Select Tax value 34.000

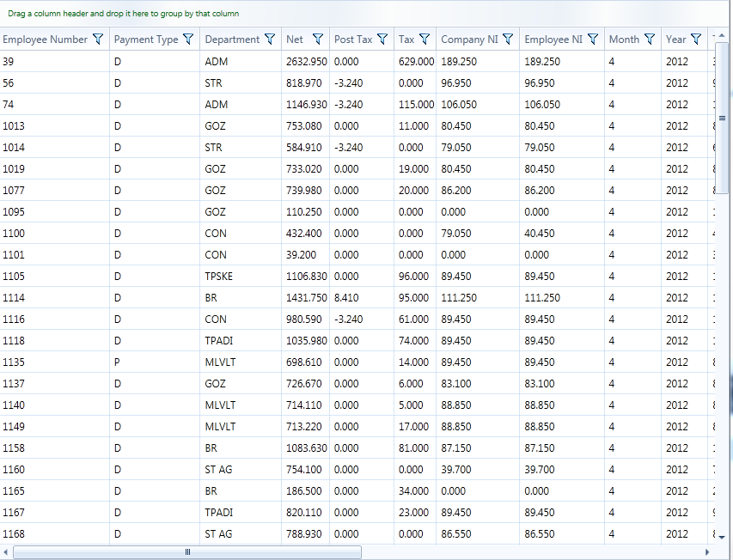pos(415,491)
